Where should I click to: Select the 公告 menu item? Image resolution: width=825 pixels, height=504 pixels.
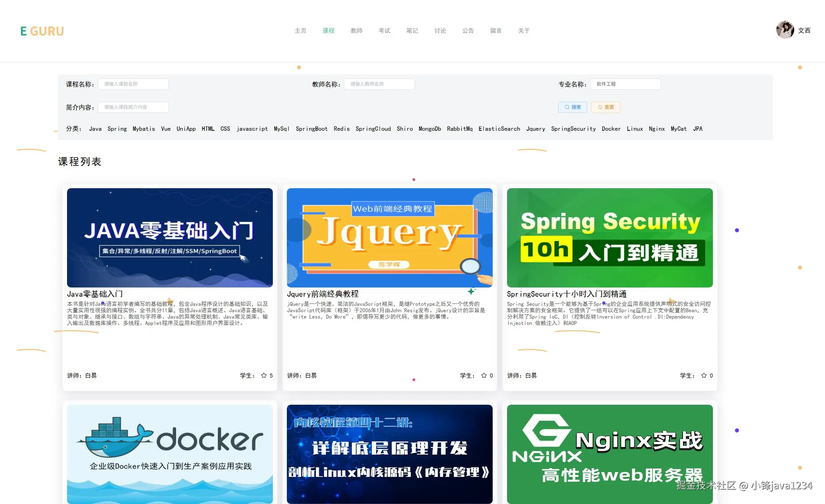[468, 31]
